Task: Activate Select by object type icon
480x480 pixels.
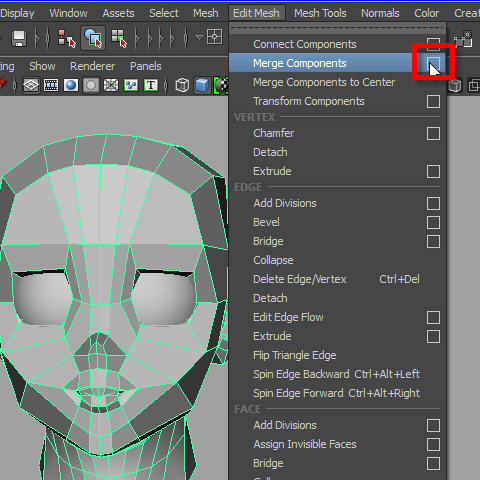Action: 93,38
